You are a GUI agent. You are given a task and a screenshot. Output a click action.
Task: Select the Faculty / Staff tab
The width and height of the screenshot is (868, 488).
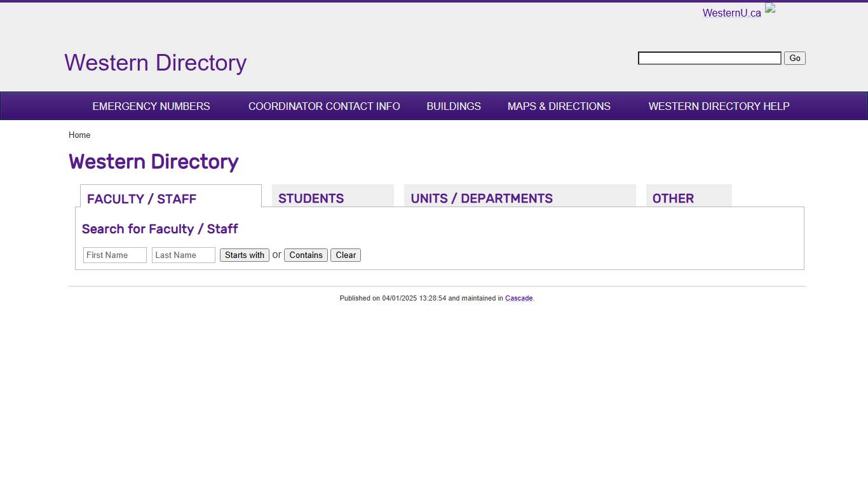point(141,198)
